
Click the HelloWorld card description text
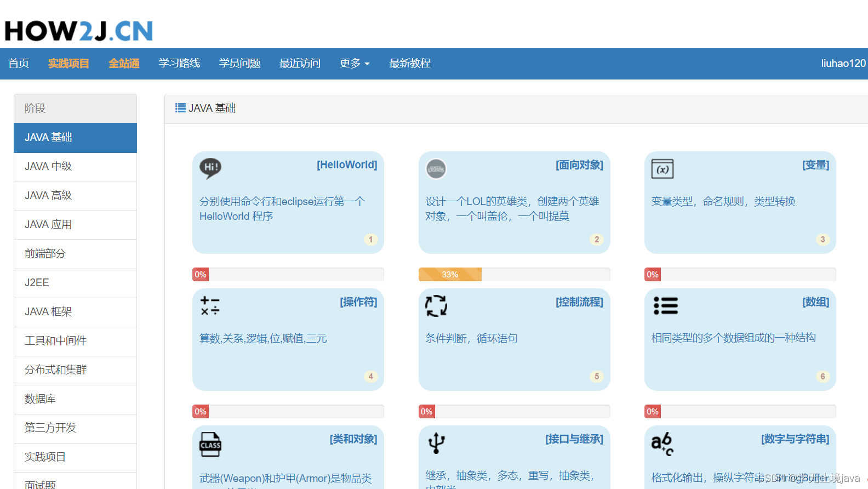pyautogui.click(x=282, y=209)
